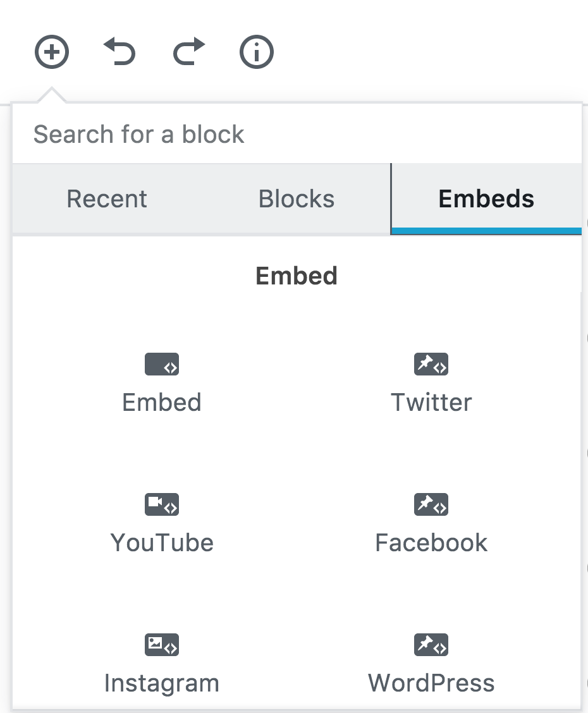The width and height of the screenshot is (588, 713).
Task: Click the YouTube video embed icon
Action: coord(162,504)
